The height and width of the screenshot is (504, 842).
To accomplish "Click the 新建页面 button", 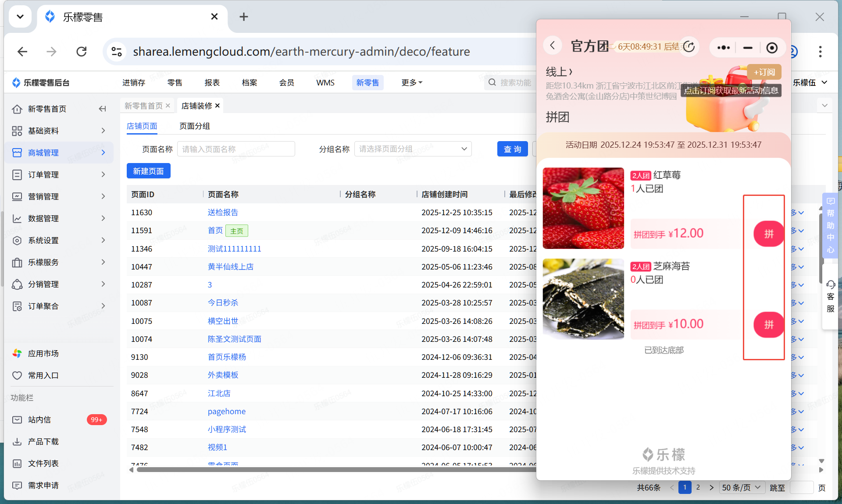I will coord(148,171).
